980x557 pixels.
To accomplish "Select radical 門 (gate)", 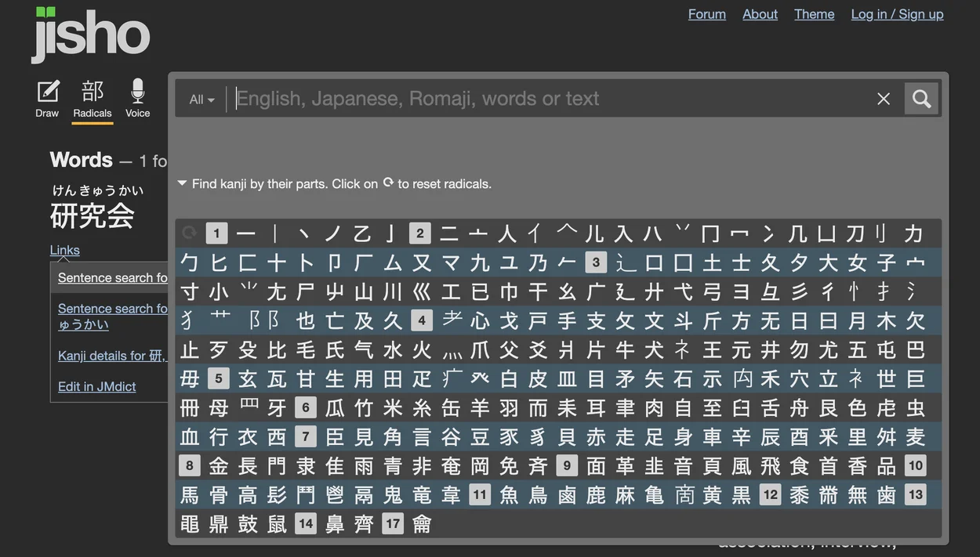I will click(x=276, y=465).
